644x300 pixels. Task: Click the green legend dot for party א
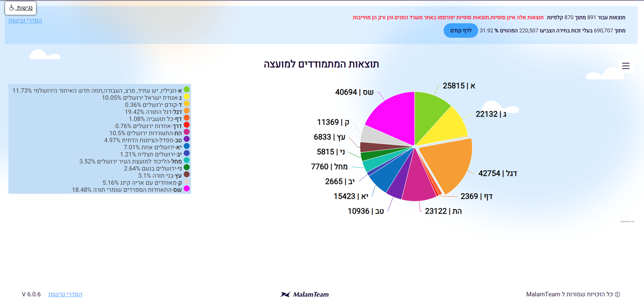[186, 90]
